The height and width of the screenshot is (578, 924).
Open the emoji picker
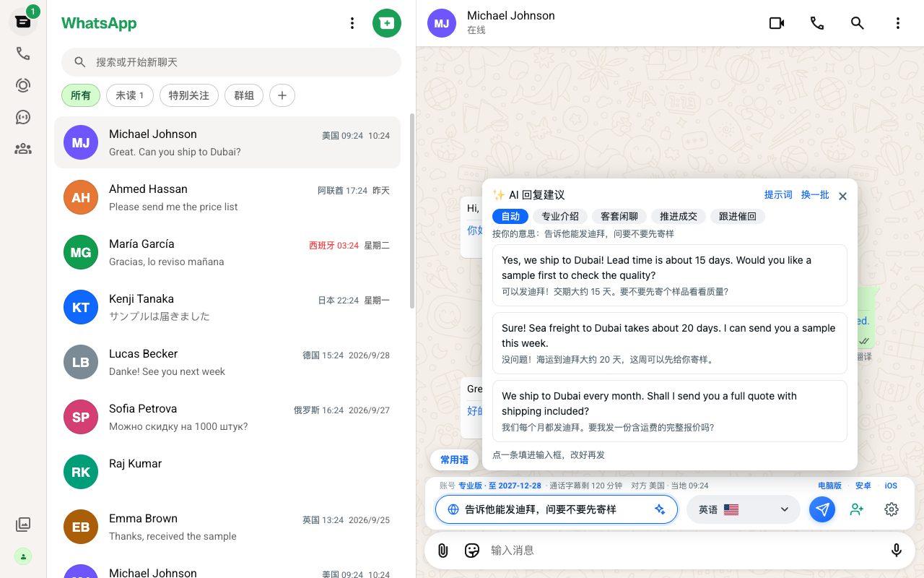click(x=472, y=551)
